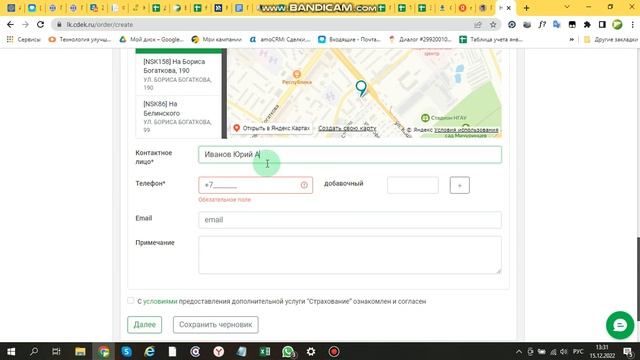Image resolution: width=640 pixels, height=360 pixels.
Task: Open WhatsApp from taskbar
Action: tap(288, 351)
